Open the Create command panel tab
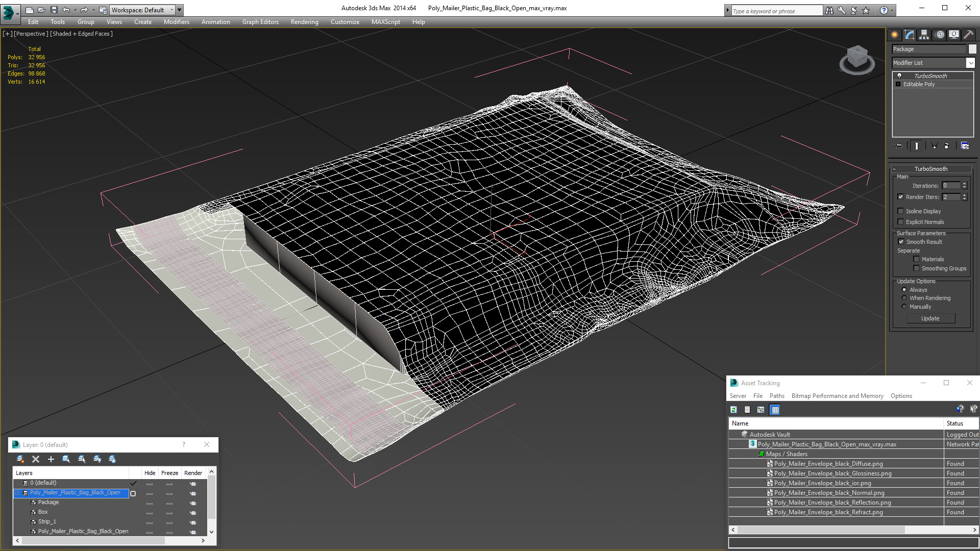Viewport: 980px width, 551px height. 895,35
